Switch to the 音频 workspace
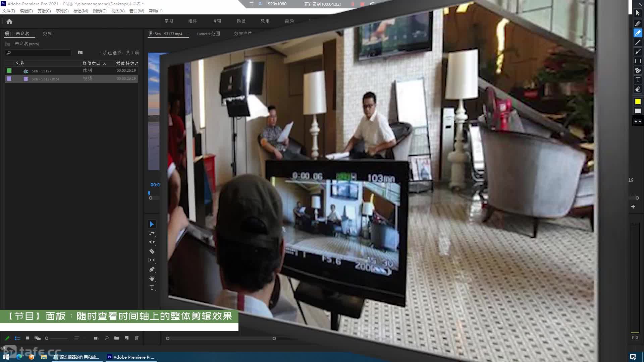Screen dimensions: 644x362 tap(289, 21)
